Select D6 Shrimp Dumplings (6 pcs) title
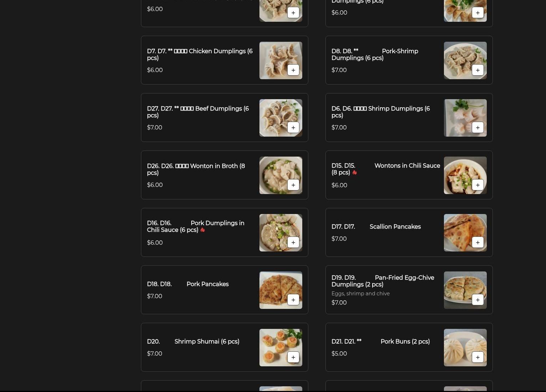The height and width of the screenshot is (392, 546). point(381,112)
